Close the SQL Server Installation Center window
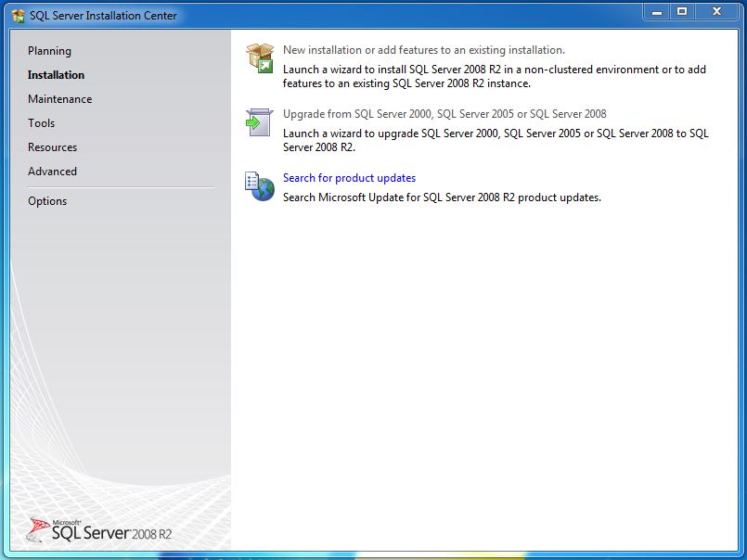The image size is (747, 560). point(717,11)
